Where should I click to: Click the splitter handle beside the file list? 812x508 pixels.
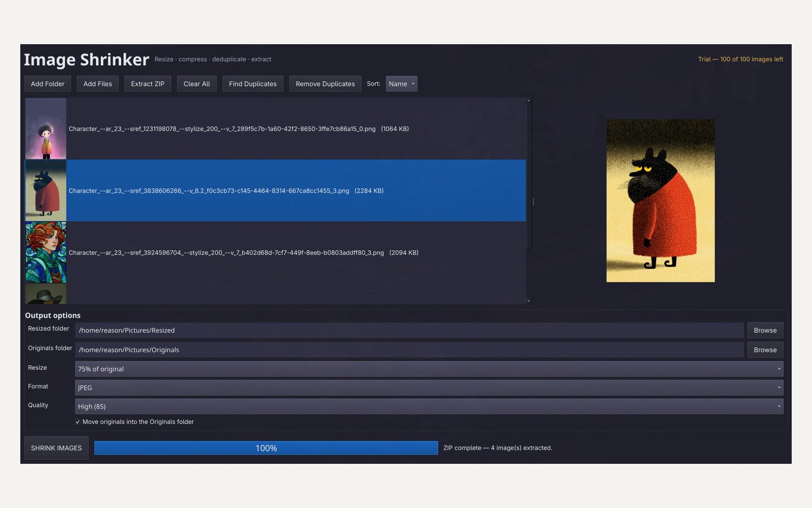point(533,201)
